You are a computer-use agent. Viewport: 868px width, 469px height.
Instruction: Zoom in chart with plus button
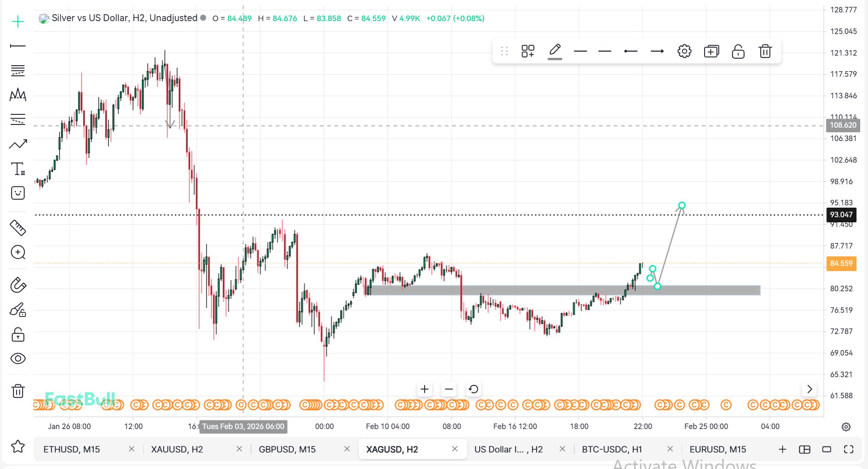tap(425, 390)
